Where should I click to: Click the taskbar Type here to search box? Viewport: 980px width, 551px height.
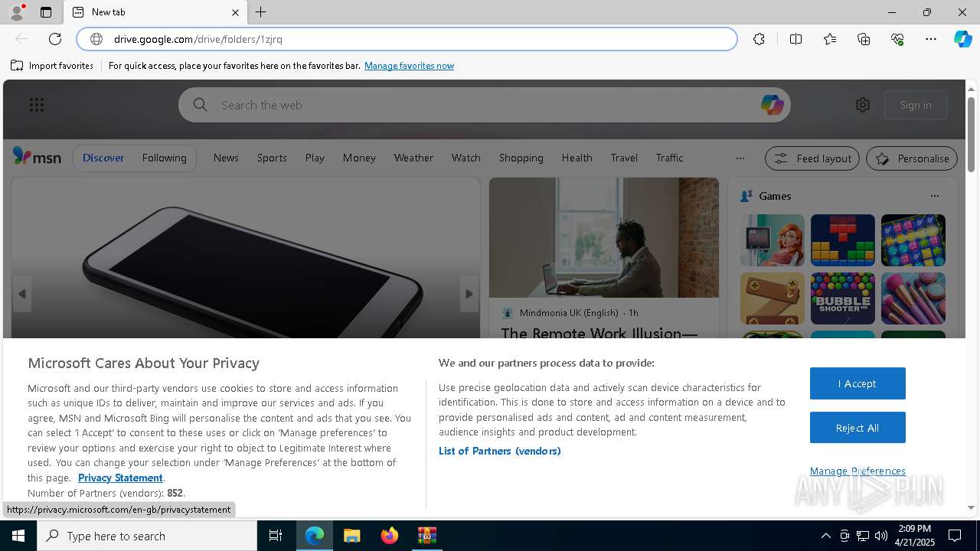[x=147, y=536]
